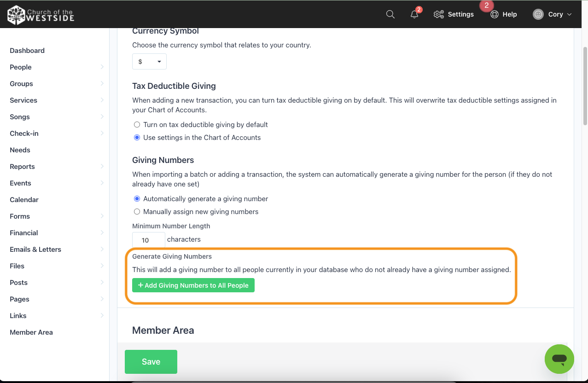Open notifications via the bell icon
Screen dimensions: 588x383
point(413,15)
